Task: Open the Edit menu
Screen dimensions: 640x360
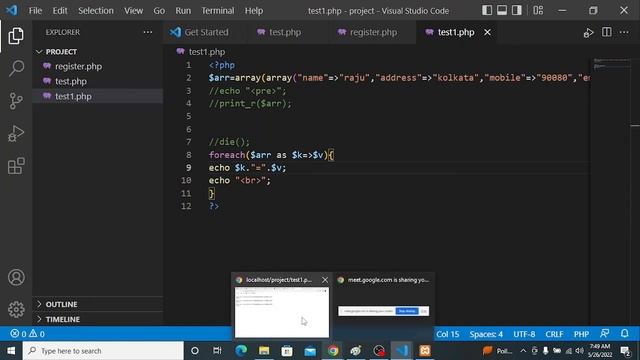Action: (x=60, y=11)
